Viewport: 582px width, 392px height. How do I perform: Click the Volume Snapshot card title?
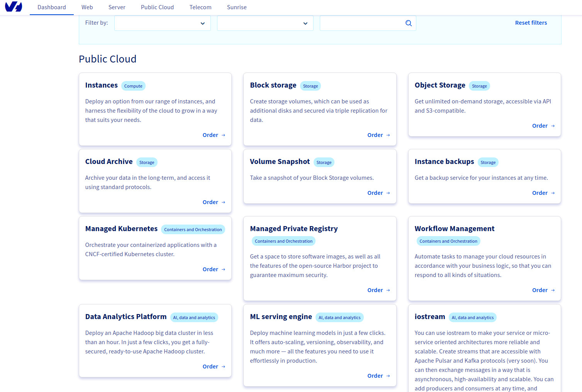point(280,162)
